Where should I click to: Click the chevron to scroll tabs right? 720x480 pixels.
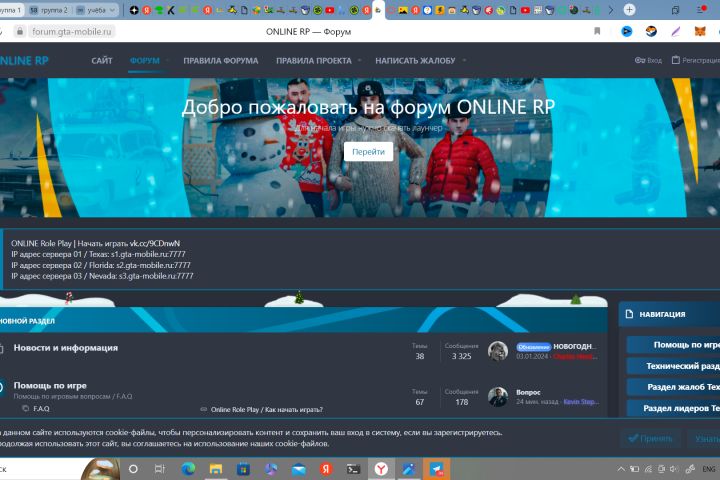(611, 10)
